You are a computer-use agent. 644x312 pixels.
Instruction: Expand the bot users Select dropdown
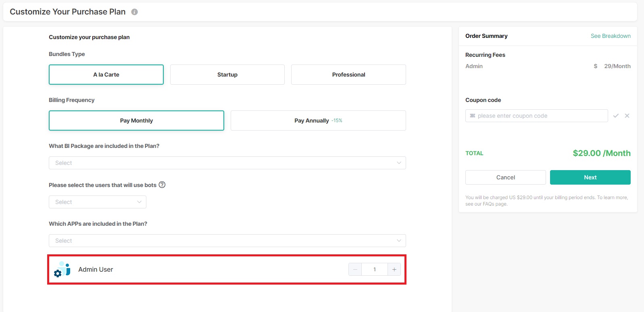(x=97, y=202)
